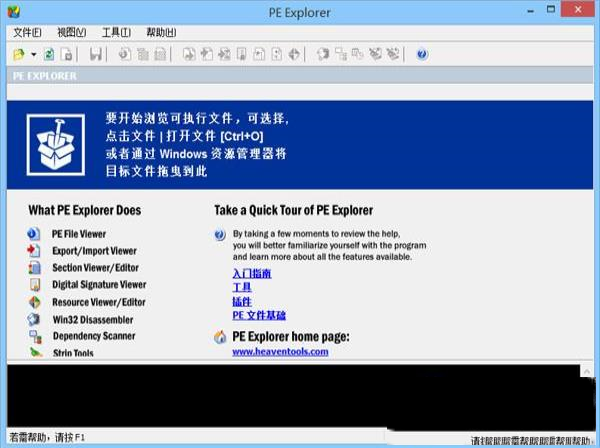The height and width of the screenshot is (448, 600).
Task: Click the 'What PE Explorer Does' heading
Action: (x=85, y=210)
